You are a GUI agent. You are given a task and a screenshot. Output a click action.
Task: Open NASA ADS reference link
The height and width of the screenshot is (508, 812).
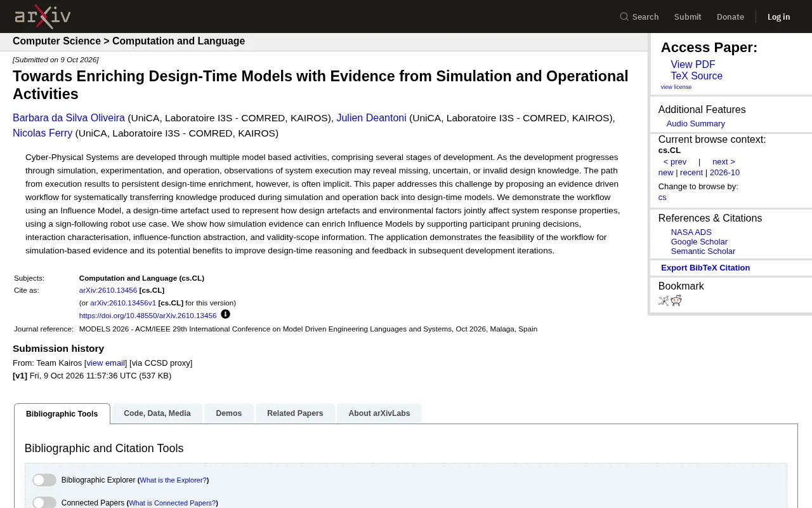click(691, 232)
